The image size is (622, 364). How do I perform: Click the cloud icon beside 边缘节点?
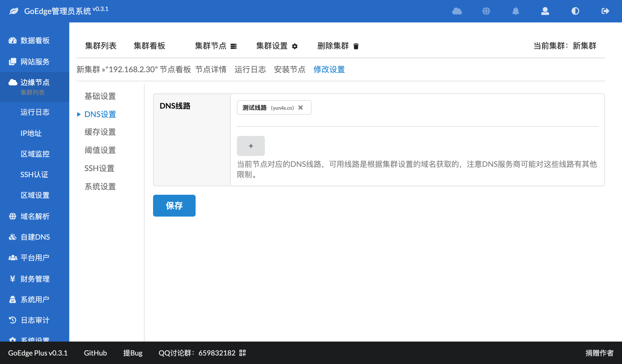click(x=13, y=82)
